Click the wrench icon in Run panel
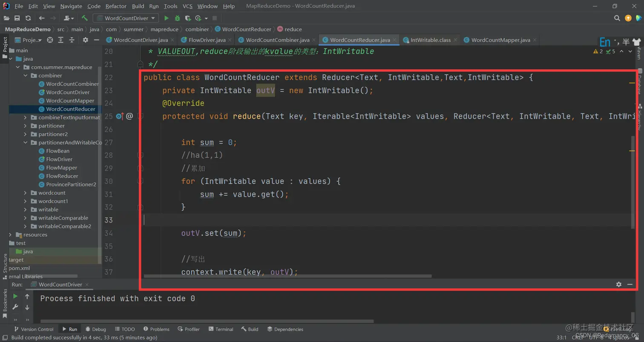The width and height of the screenshot is (644, 342). [x=15, y=307]
